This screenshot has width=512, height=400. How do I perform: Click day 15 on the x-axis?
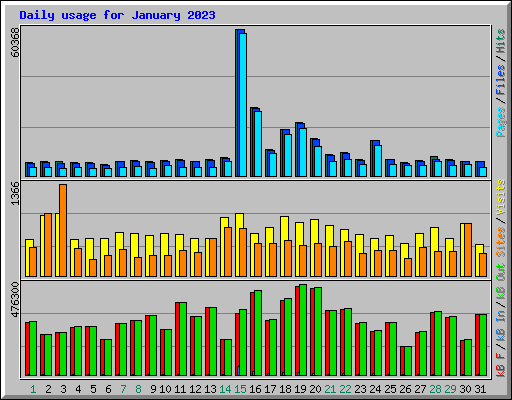click(x=240, y=389)
